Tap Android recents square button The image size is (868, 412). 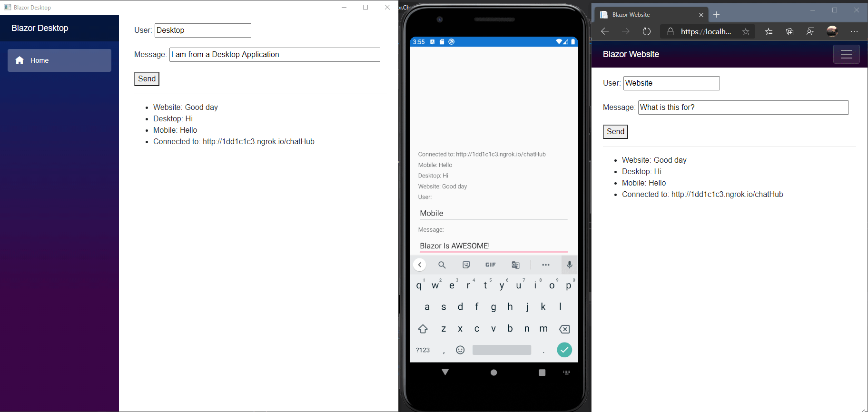coord(542,373)
